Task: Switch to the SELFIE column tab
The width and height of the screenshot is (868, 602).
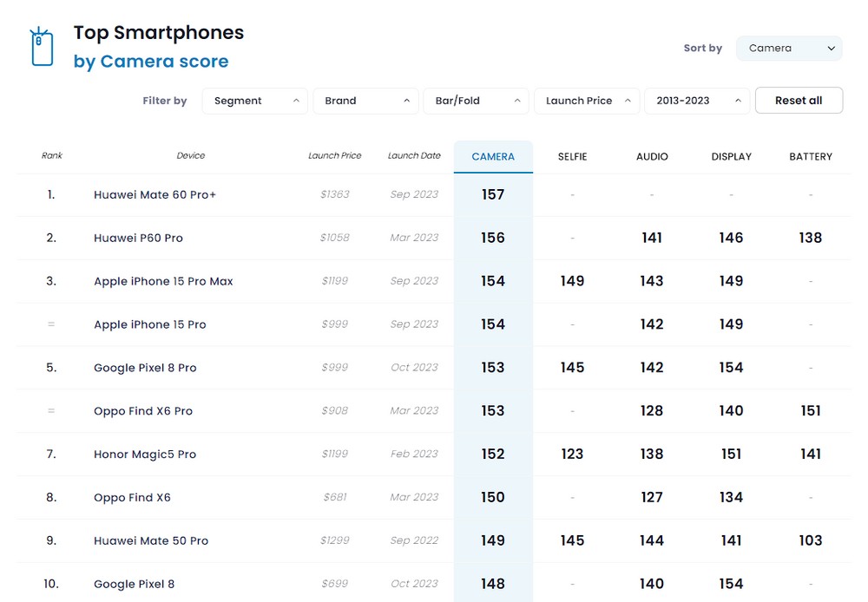Action: coord(572,157)
